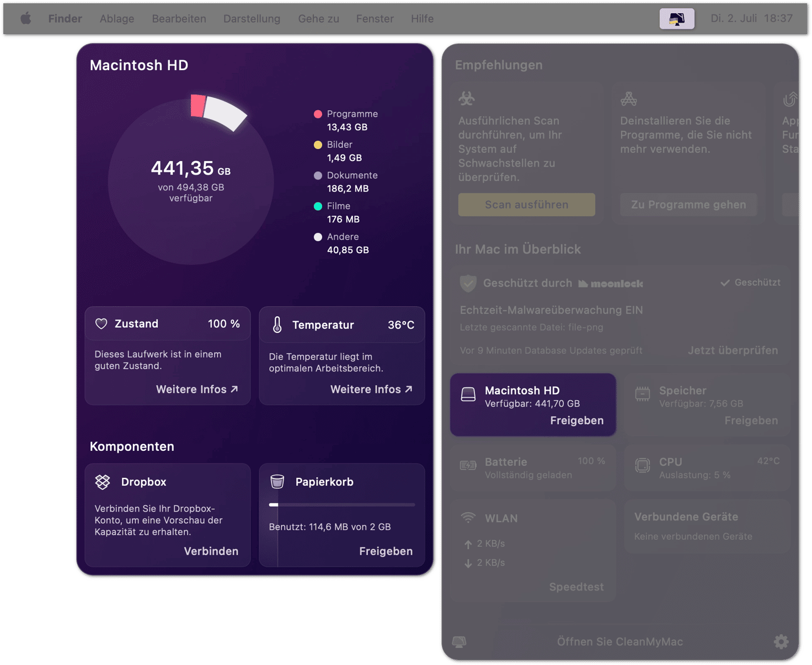The width and height of the screenshot is (812, 665).
Task: Click Jetzt überprüfen link
Action: pos(733,350)
